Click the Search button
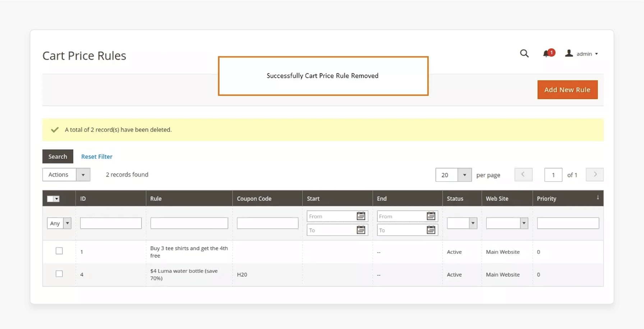Image resolution: width=644 pixels, height=329 pixels. 57,156
